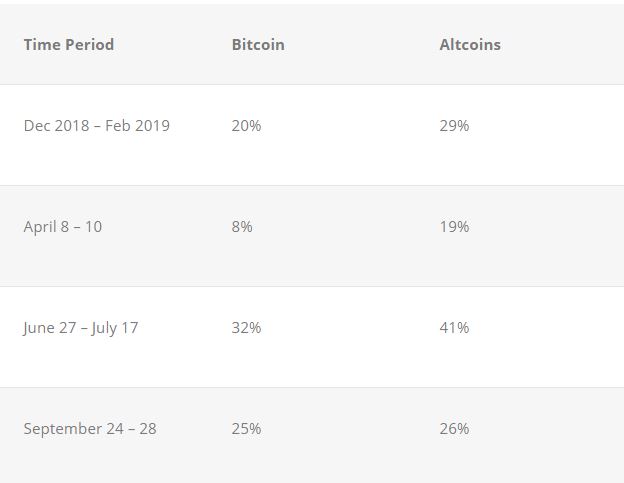Click Bitcoin 8% value cell
Image resolution: width=624 pixels, height=483 pixels.
pyautogui.click(x=242, y=227)
